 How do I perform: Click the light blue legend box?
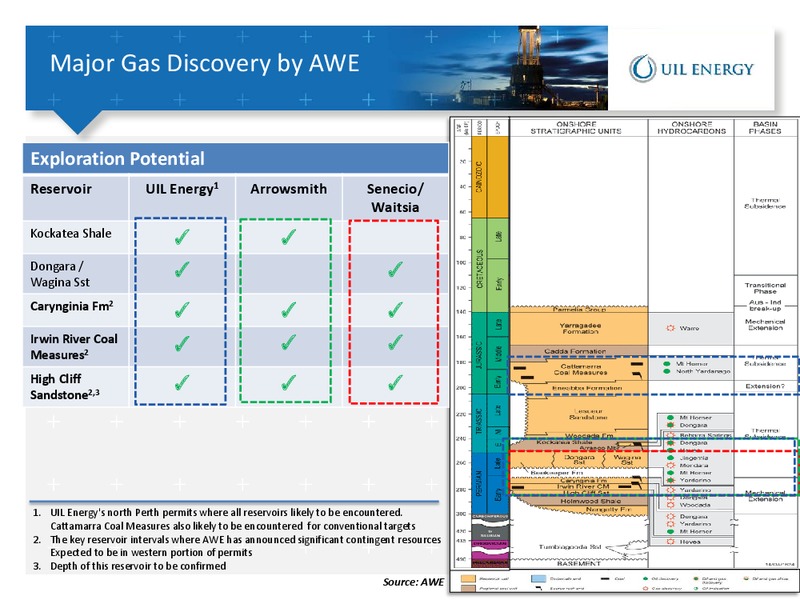point(539,579)
